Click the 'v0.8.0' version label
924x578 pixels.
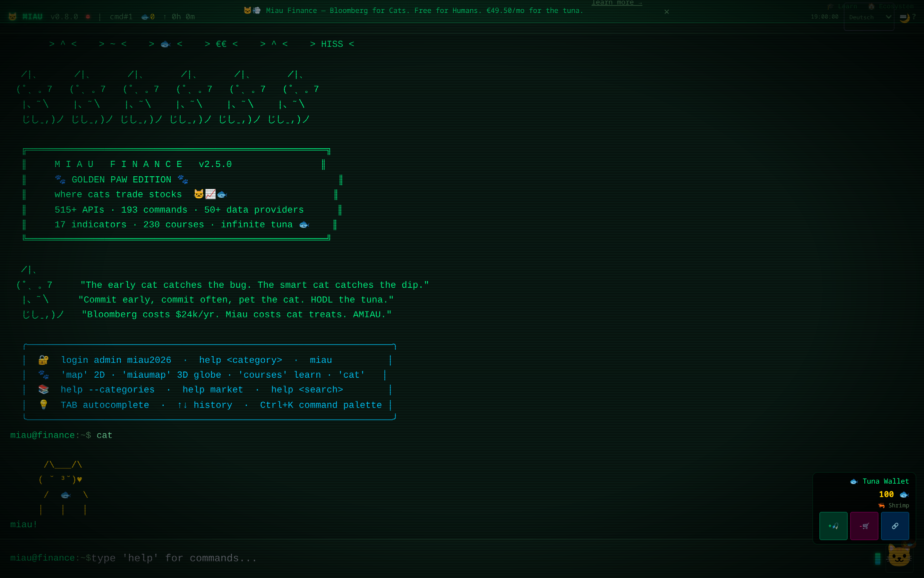64,17
